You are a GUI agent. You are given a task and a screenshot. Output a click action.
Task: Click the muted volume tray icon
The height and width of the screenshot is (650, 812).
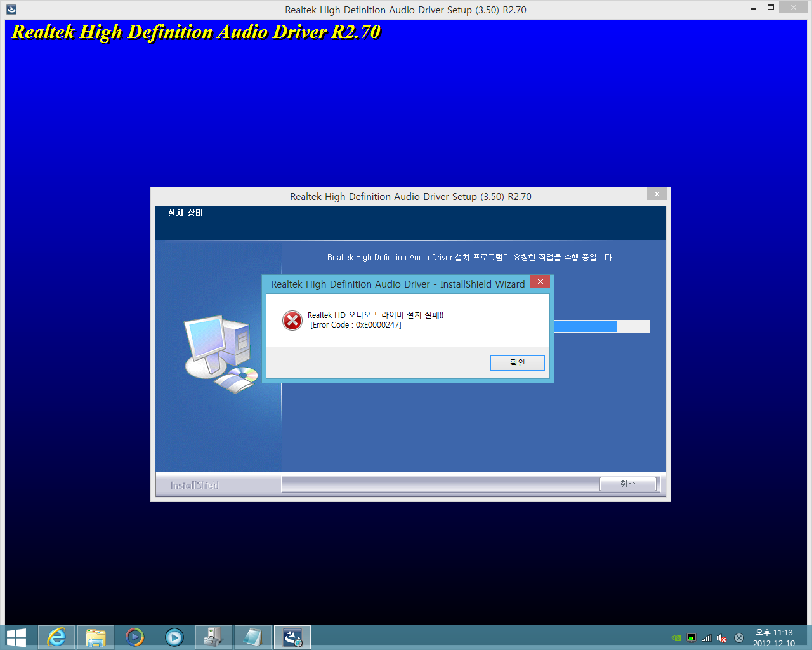click(x=722, y=638)
